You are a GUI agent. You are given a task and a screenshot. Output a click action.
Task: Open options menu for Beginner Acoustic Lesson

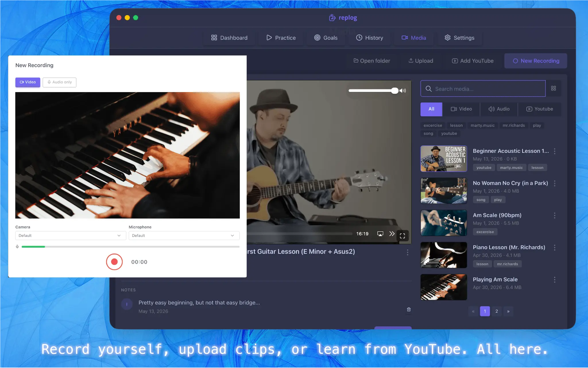click(554, 151)
